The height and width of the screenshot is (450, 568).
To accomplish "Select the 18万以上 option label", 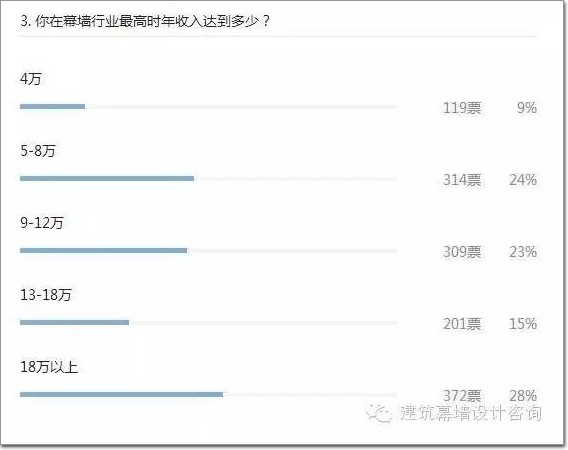I will [49, 367].
